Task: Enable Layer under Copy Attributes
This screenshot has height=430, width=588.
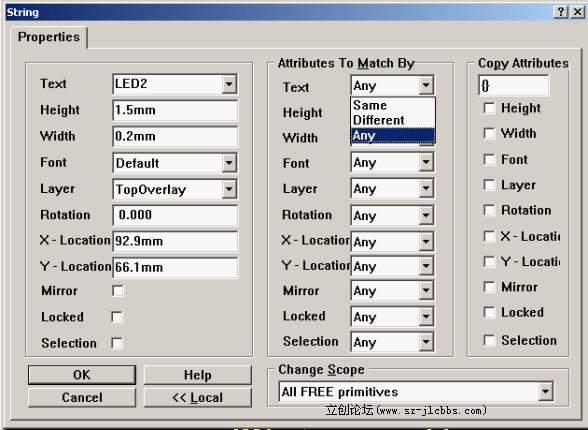Action: (x=489, y=185)
